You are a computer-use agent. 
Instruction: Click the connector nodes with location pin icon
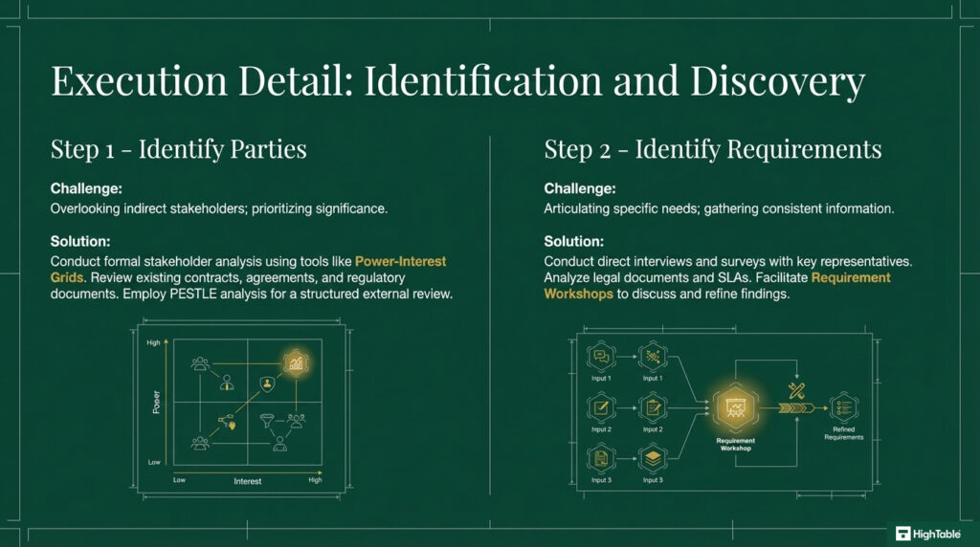pos(228,422)
